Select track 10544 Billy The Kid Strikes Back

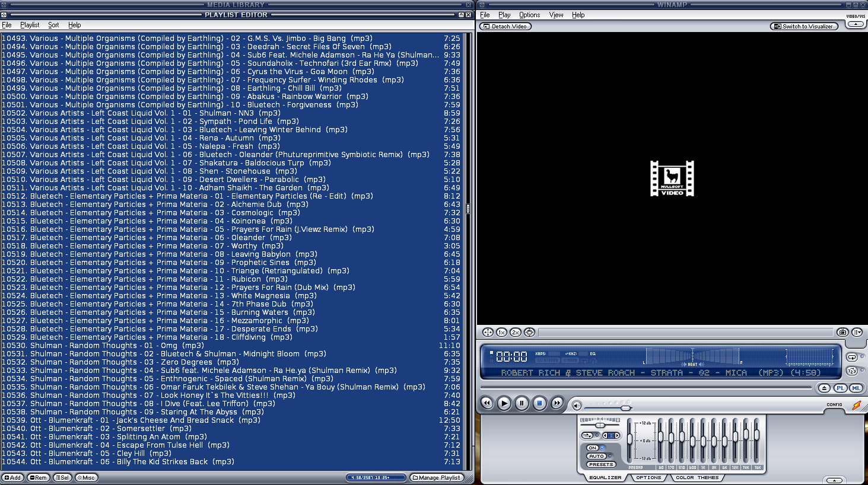click(x=232, y=462)
